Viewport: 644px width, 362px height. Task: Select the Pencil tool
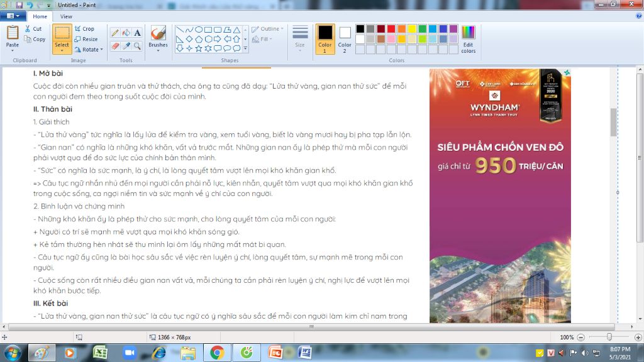pyautogui.click(x=115, y=33)
